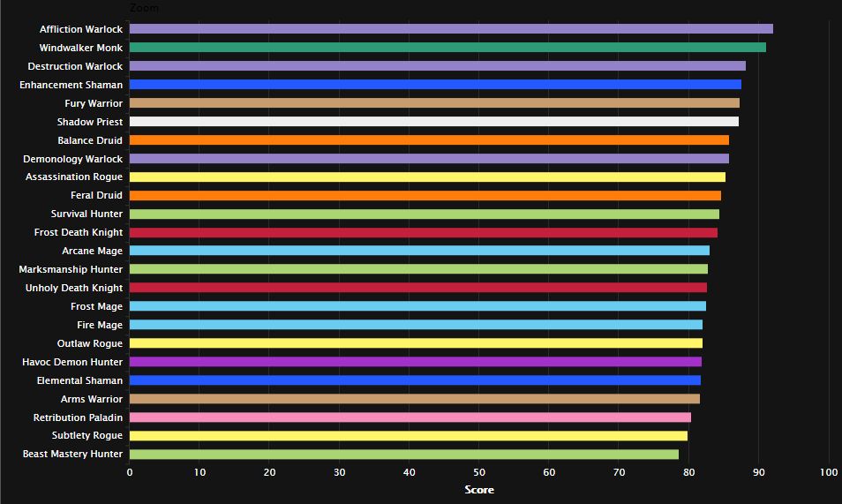Click the 'Beast Mastery Hunter' label

pyautogui.click(x=72, y=454)
